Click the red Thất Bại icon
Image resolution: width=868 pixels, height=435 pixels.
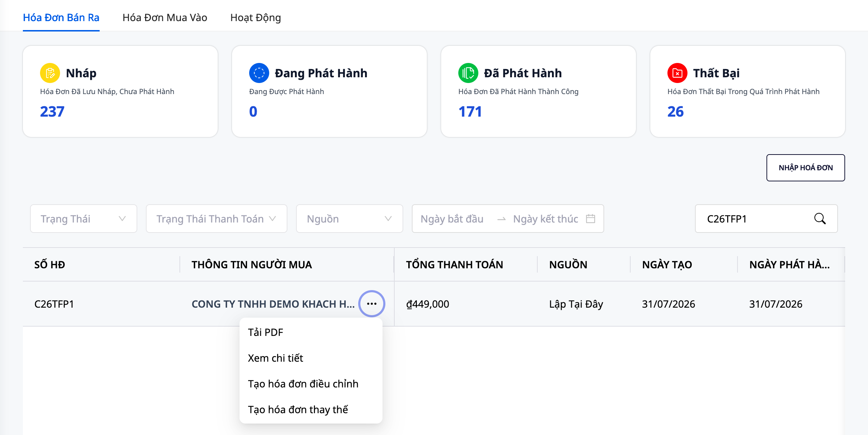pyautogui.click(x=677, y=73)
